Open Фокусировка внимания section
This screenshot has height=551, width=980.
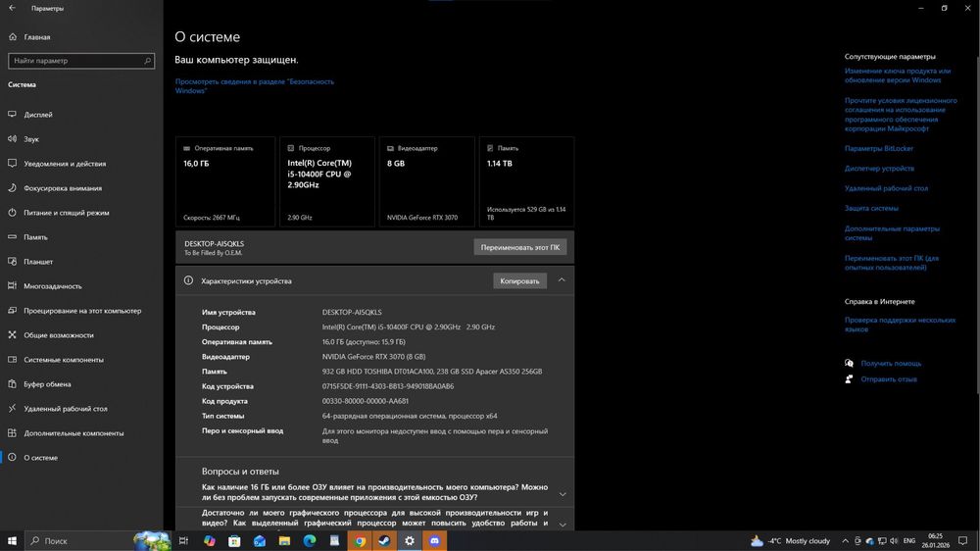[63, 187]
